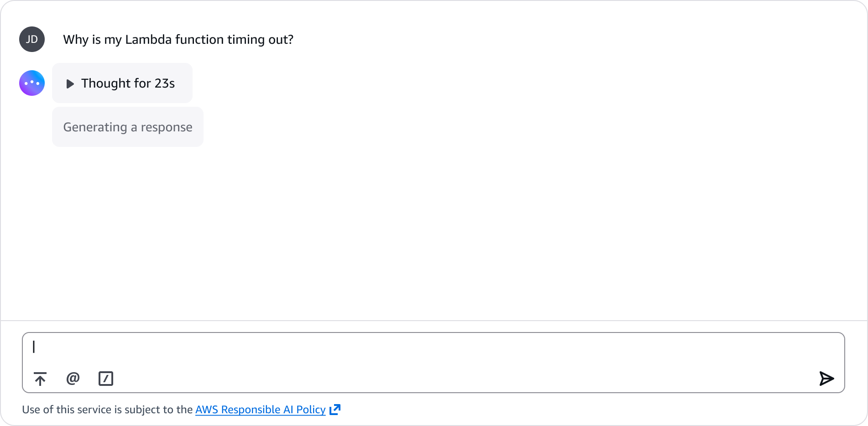Click the divider line above the prompt box
The height and width of the screenshot is (426, 868).
434,321
